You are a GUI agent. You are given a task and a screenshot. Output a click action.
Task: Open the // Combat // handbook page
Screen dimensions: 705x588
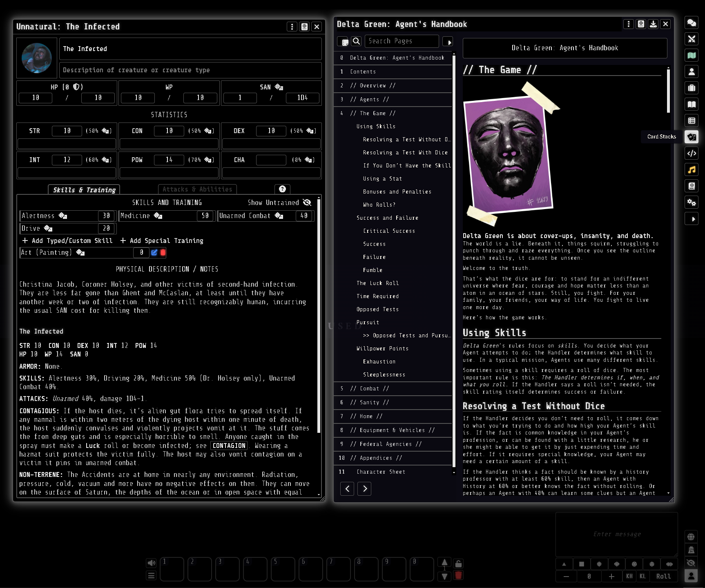click(x=393, y=388)
